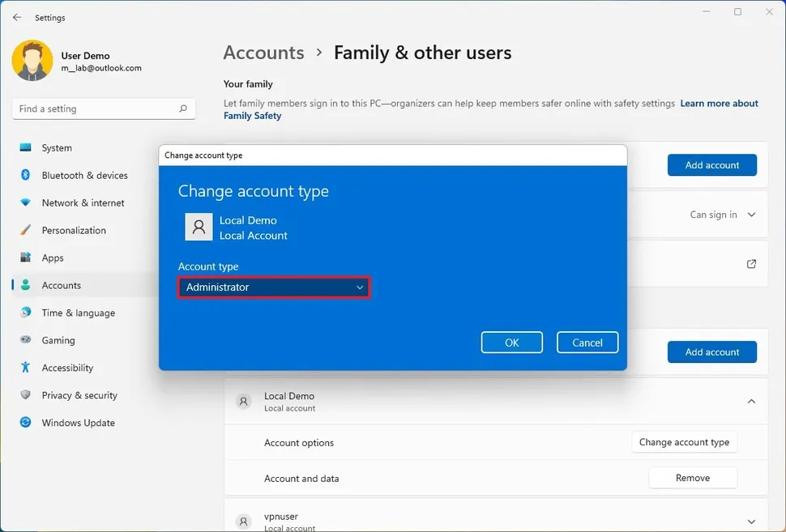Click the Gaming controller icon
The height and width of the screenshot is (532, 786).
tap(26, 340)
